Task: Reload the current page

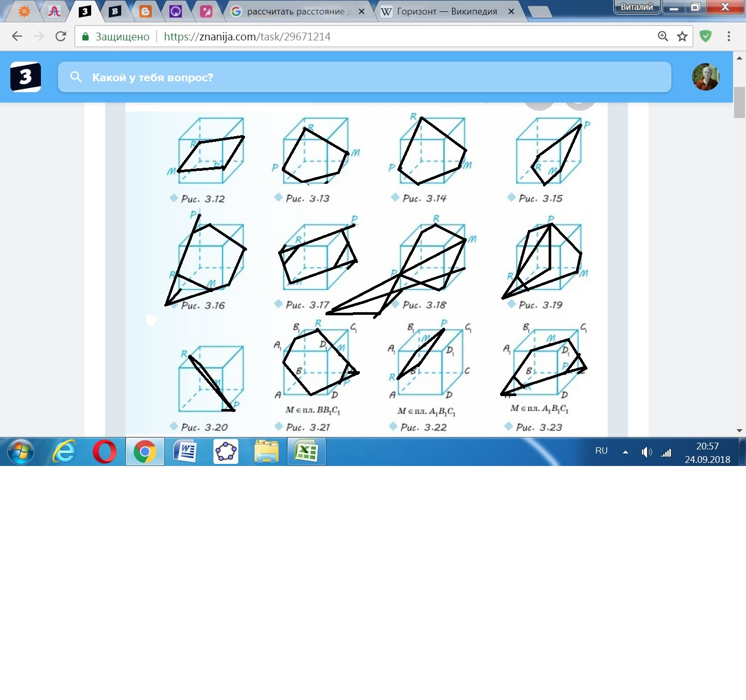Action: pos(61,36)
